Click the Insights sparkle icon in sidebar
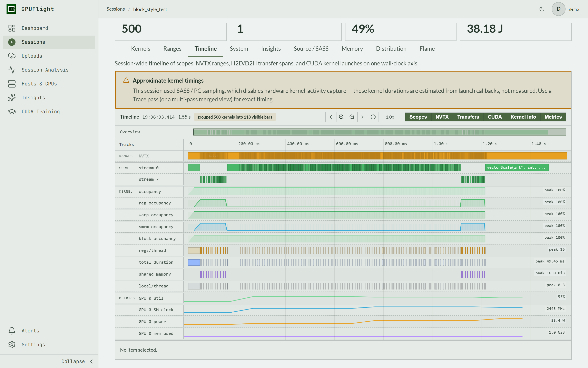 coord(12,98)
